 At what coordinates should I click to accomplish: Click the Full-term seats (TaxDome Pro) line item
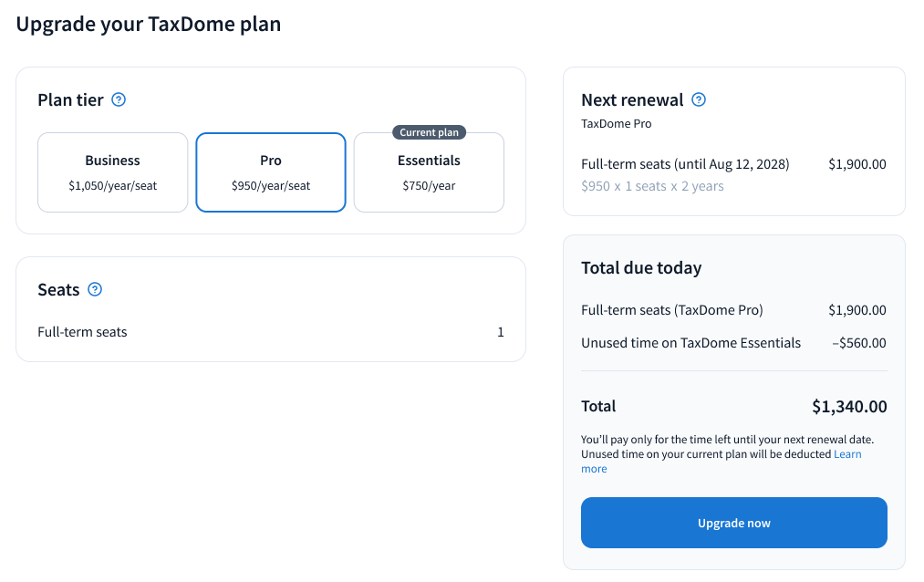(671, 310)
